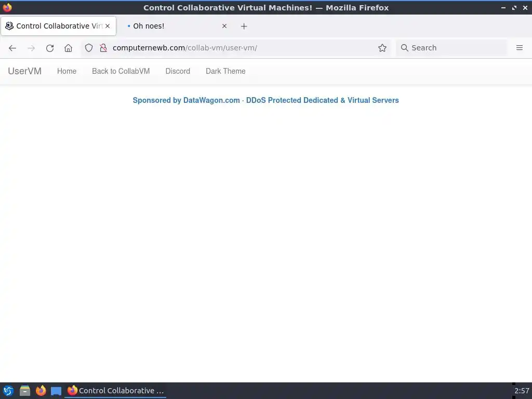Screen dimensions: 532x399
Task: Click the forward navigation arrow
Action: coord(31,48)
